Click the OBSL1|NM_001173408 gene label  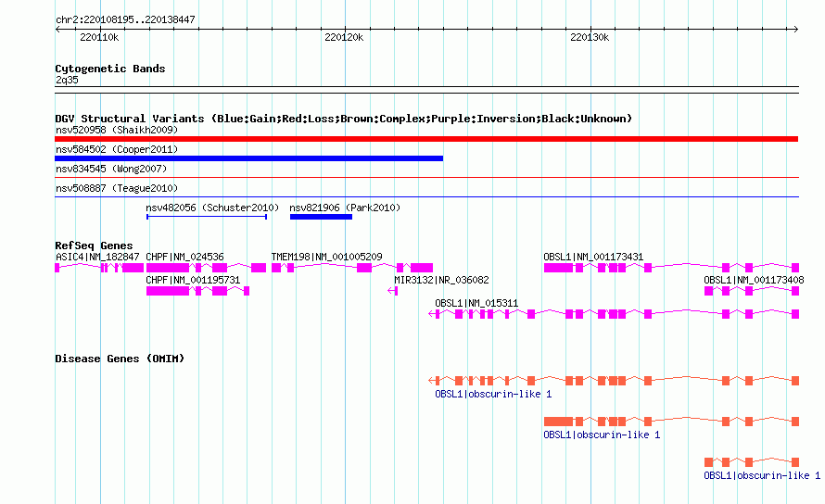click(754, 280)
